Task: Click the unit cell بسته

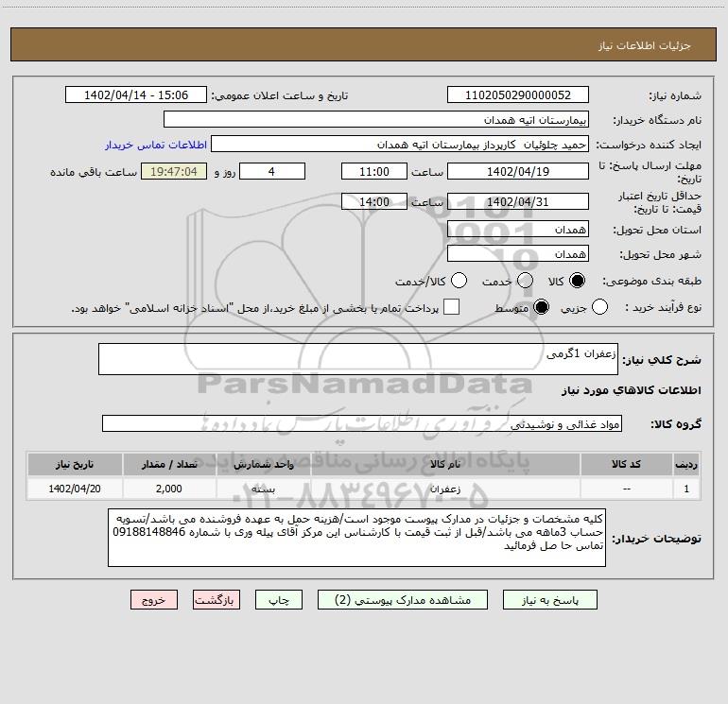Action: (263, 489)
